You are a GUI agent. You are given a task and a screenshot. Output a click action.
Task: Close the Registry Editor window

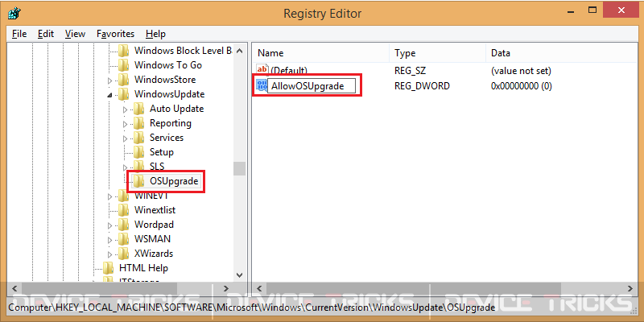620,10
